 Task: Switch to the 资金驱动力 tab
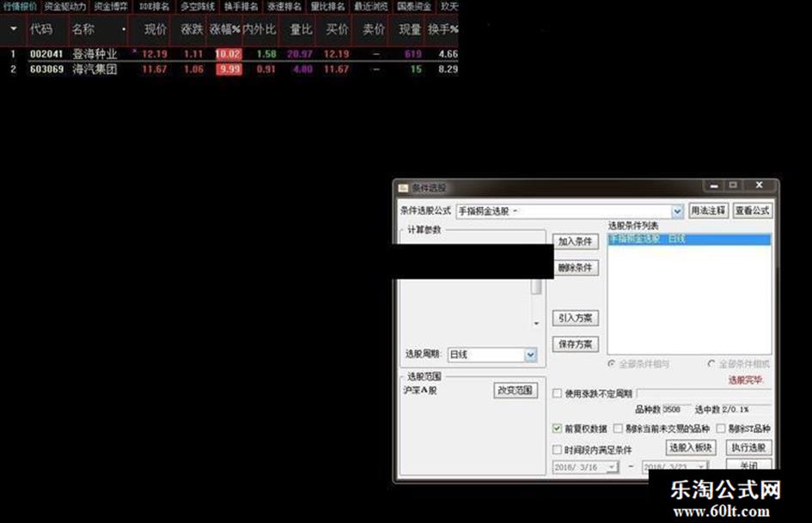point(64,6)
